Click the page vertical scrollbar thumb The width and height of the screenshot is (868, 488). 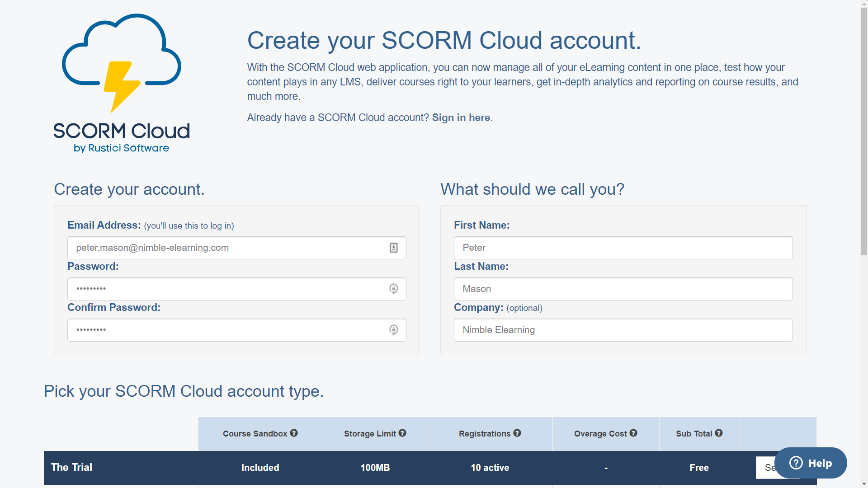click(864, 131)
